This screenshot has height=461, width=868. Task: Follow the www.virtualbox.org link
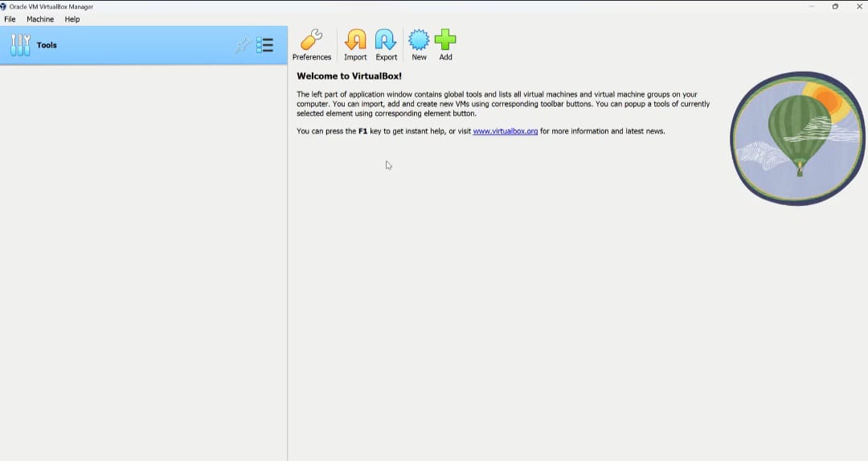506,131
